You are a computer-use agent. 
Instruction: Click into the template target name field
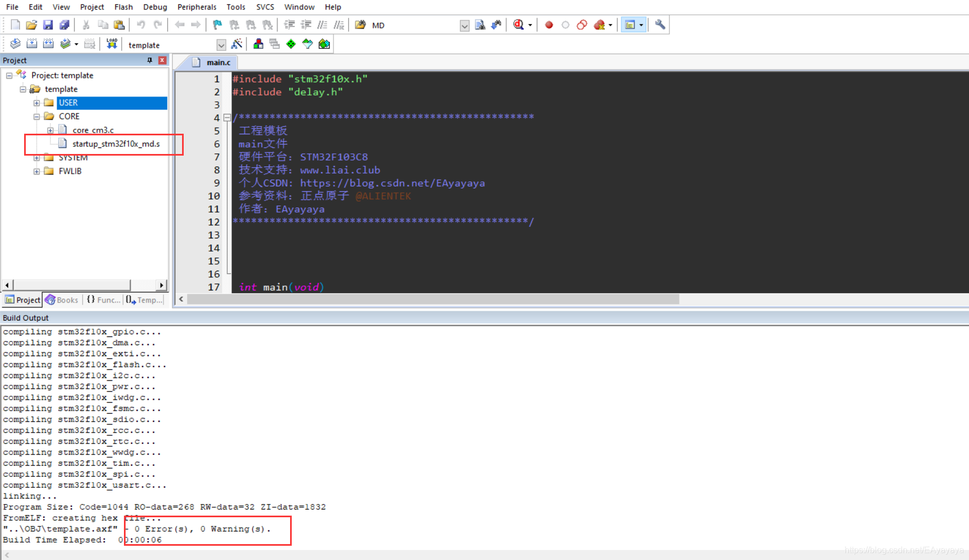(171, 45)
